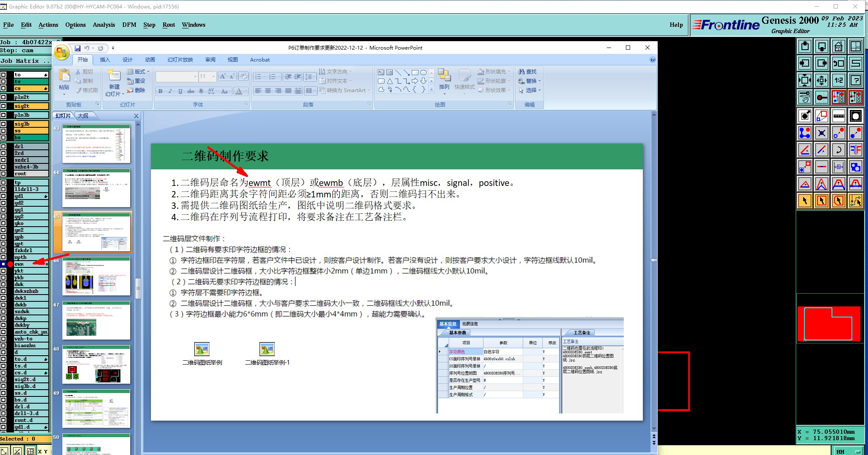
Task: Open the font name combo box
Action: 177,76
